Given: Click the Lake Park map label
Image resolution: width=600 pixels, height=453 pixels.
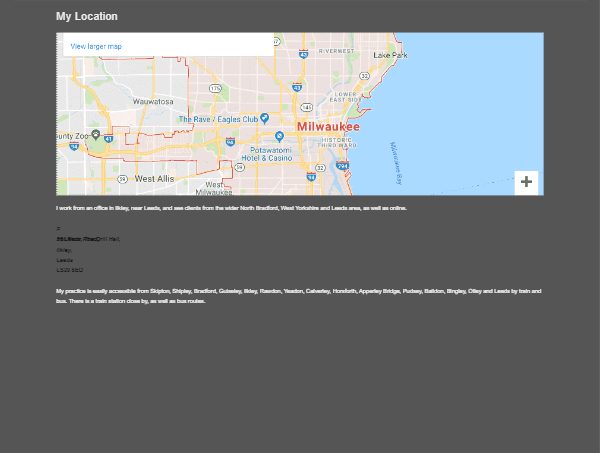Looking at the screenshot, I should coord(390,55).
